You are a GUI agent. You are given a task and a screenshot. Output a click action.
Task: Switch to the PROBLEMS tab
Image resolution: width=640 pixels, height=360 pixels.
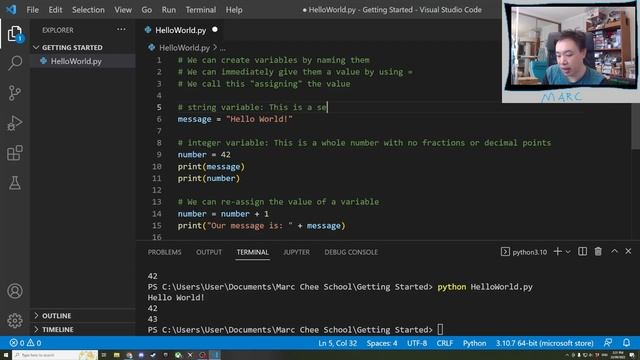tap(164, 252)
